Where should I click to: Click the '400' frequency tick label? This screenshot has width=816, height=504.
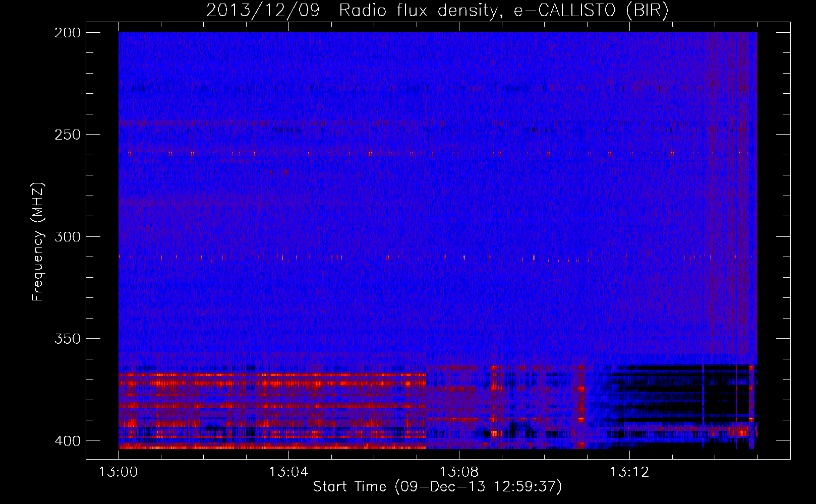tap(67, 440)
